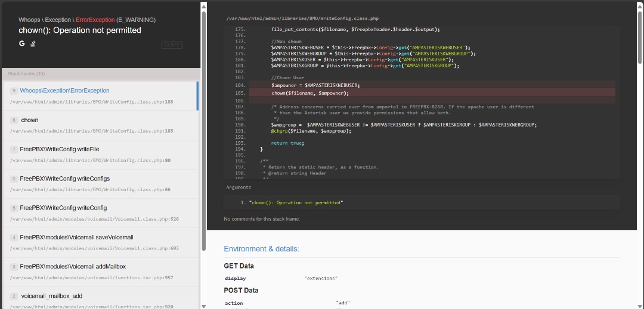Click the 'chown(): Operation not permitted' heading
This screenshot has height=309, width=644.
[80, 30]
